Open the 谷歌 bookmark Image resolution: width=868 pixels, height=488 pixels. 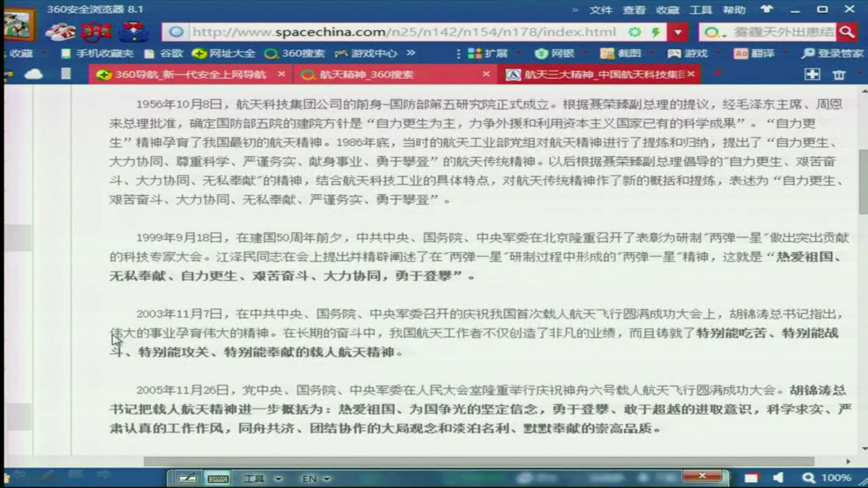click(x=164, y=53)
